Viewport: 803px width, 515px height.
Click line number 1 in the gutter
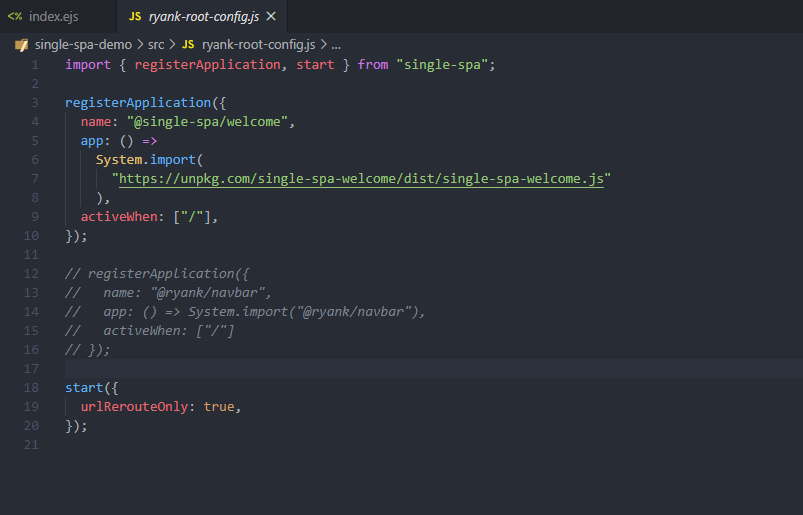point(35,65)
